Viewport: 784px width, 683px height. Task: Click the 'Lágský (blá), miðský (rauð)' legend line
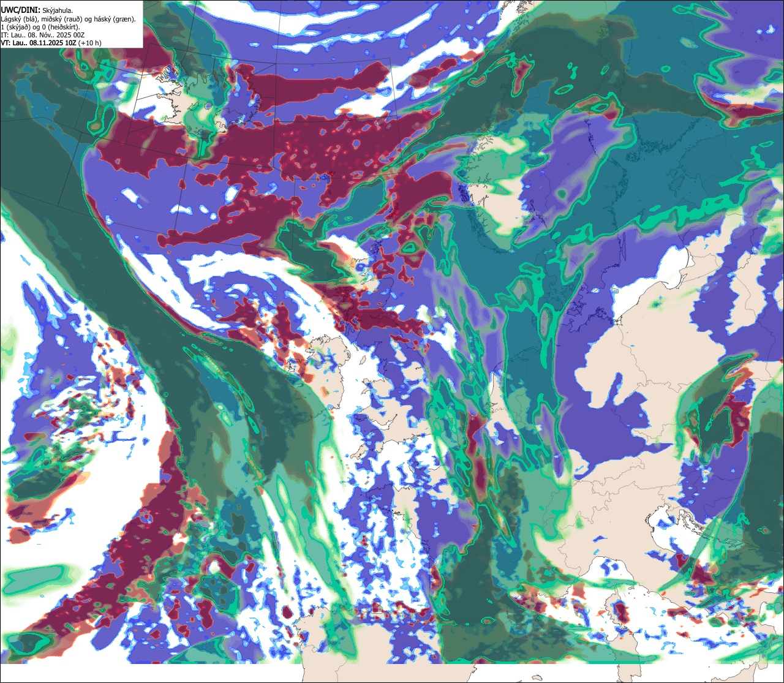click(x=69, y=19)
